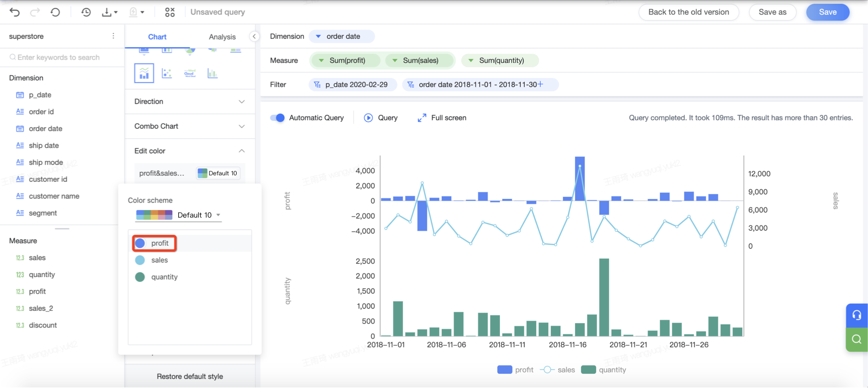This screenshot has width=868, height=388.
Task: Toggle the Automatic Query switch
Action: [277, 118]
